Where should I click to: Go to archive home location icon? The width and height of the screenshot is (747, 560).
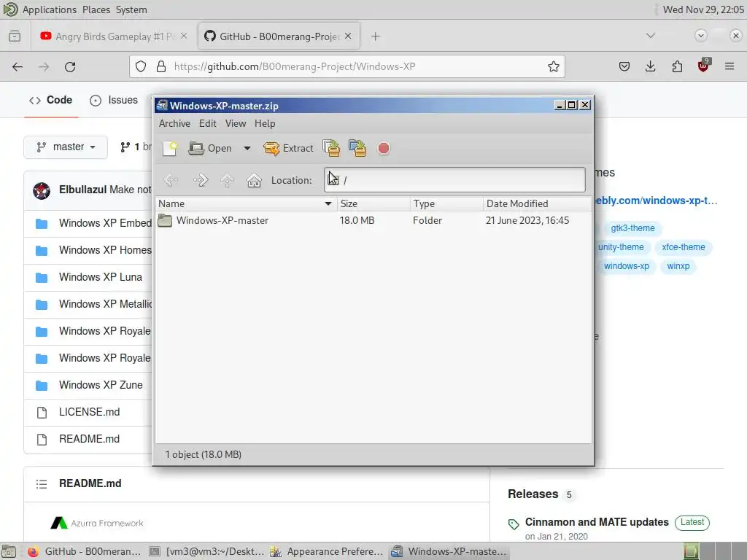(254, 180)
